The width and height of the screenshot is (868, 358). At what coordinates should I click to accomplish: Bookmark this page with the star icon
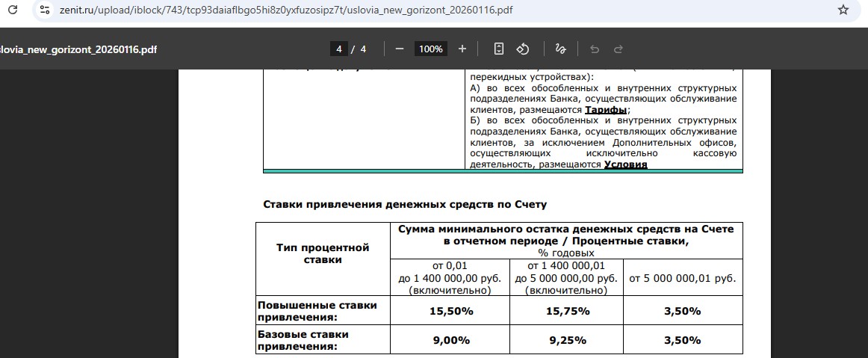843,10
